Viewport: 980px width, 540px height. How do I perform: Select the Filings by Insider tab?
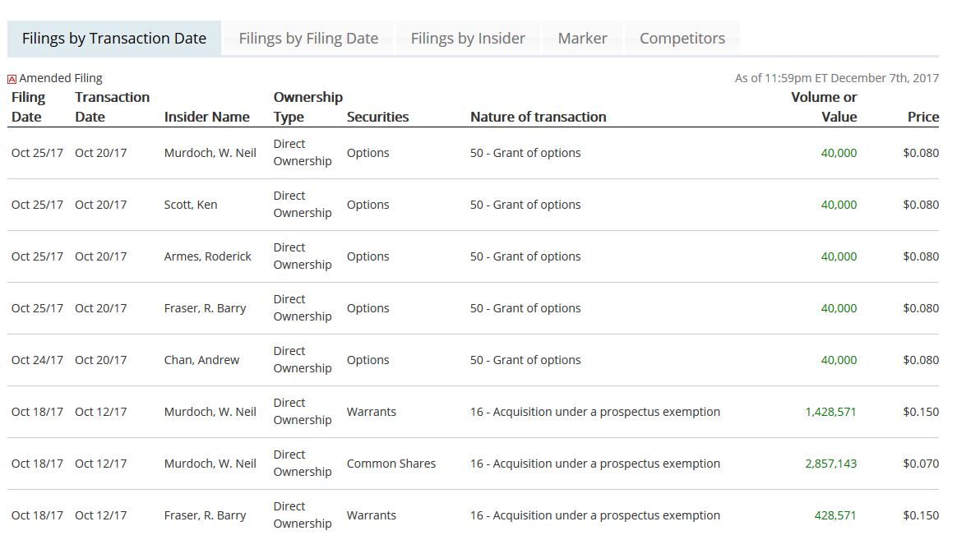click(x=468, y=39)
